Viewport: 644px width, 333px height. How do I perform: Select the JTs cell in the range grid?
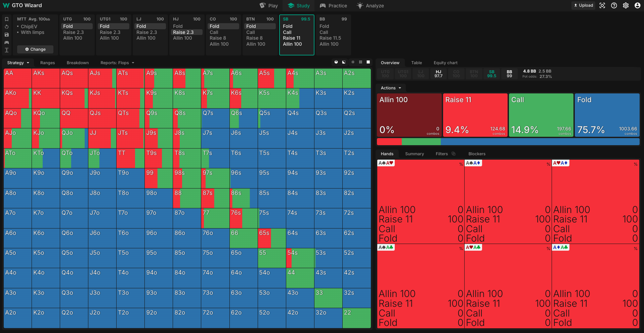[x=130, y=138]
